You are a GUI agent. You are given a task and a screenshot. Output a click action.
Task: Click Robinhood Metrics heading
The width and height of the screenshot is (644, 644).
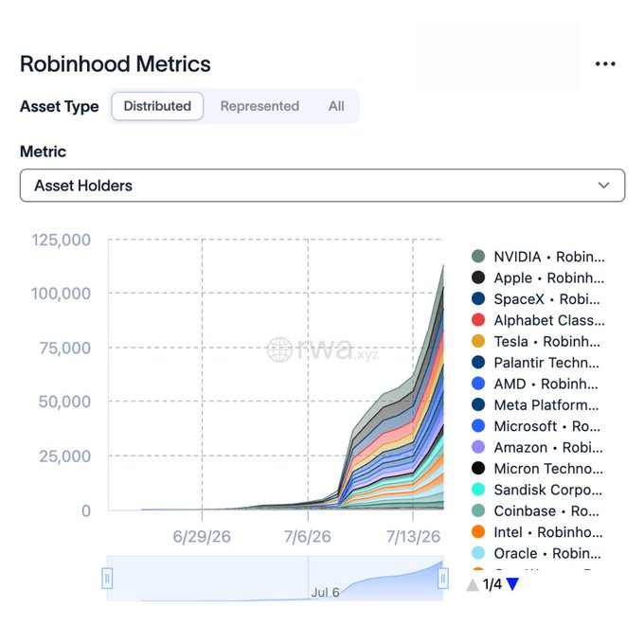116,64
